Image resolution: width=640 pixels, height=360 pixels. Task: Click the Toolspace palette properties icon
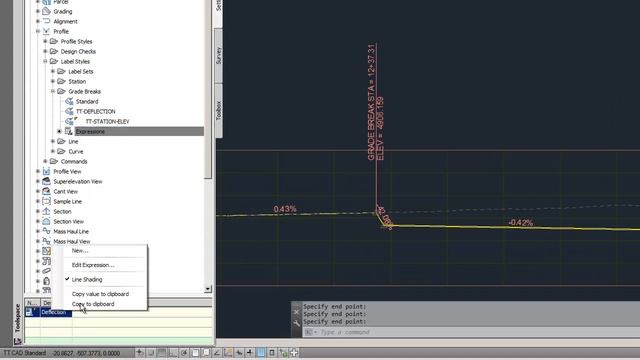17,341
